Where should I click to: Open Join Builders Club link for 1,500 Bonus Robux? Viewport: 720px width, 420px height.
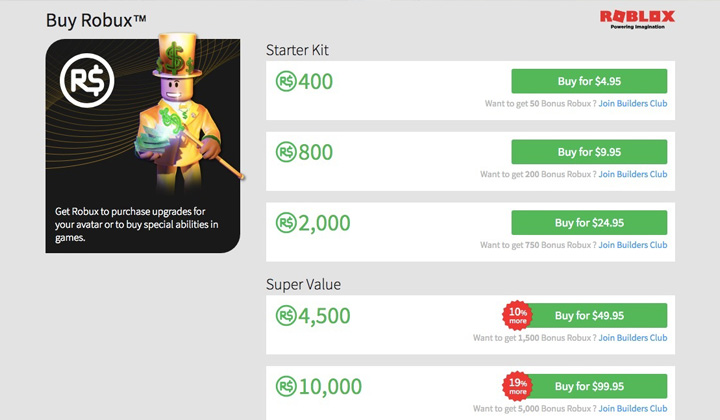click(x=633, y=338)
